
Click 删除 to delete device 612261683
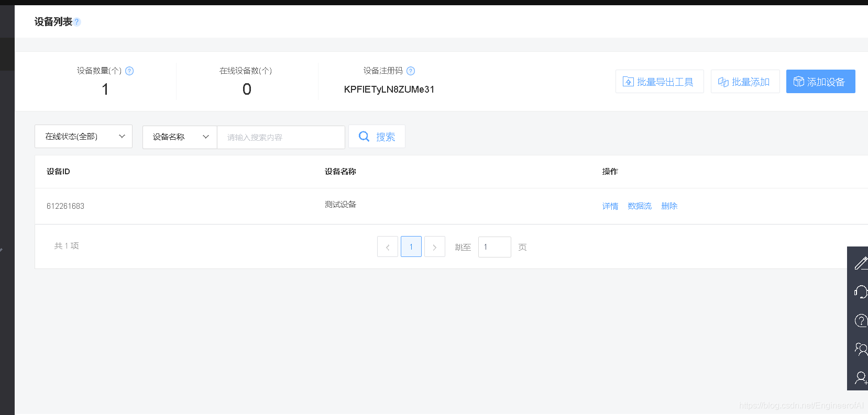click(x=669, y=206)
